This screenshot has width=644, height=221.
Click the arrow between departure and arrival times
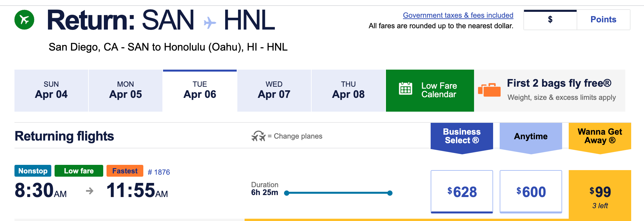(x=89, y=191)
